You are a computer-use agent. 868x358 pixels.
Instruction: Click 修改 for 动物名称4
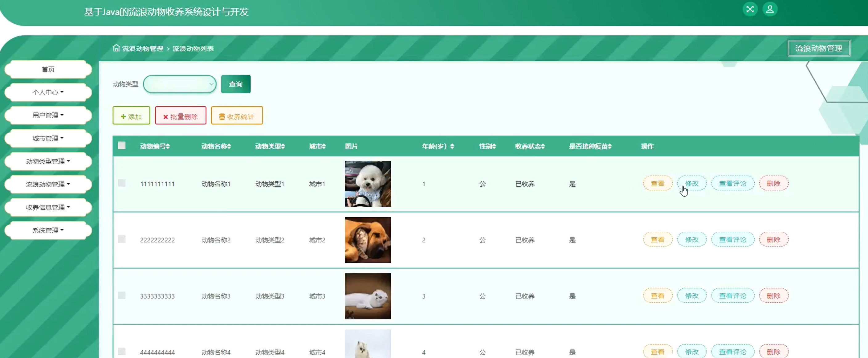click(692, 351)
